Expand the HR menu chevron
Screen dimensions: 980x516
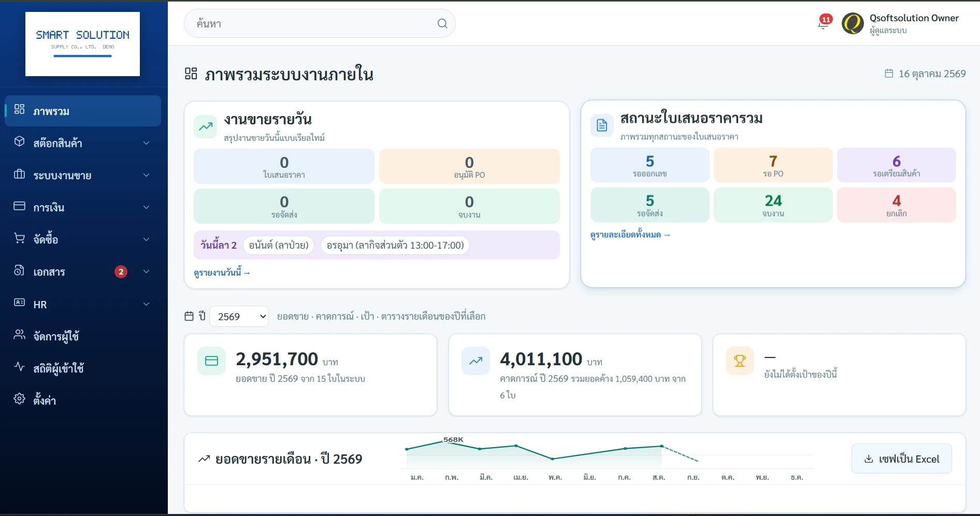pyautogui.click(x=147, y=304)
